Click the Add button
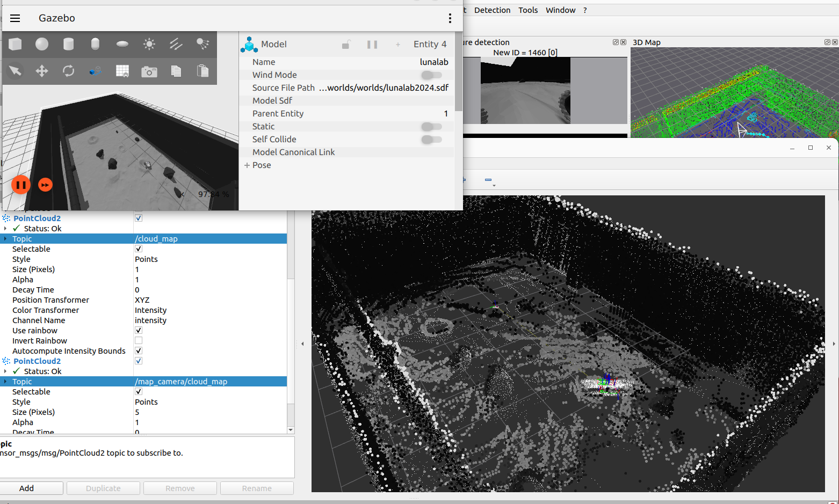Image resolution: width=839 pixels, height=504 pixels. tap(27, 488)
